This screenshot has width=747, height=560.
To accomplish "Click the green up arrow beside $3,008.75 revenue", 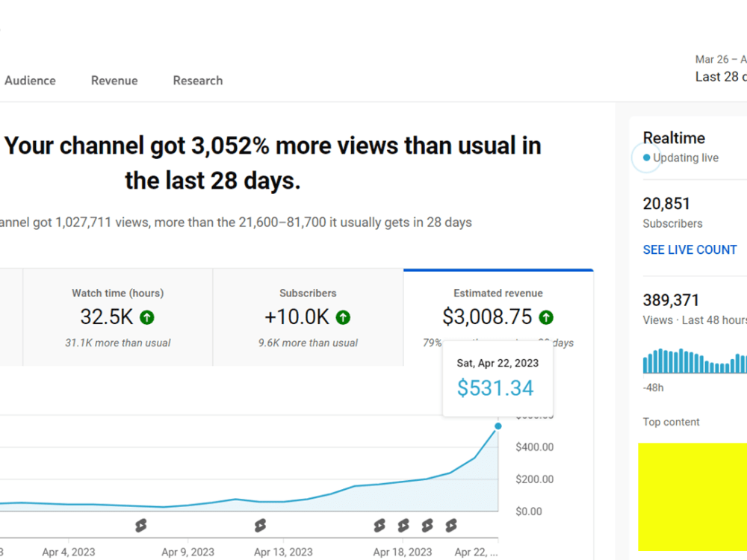I will click(x=546, y=317).
